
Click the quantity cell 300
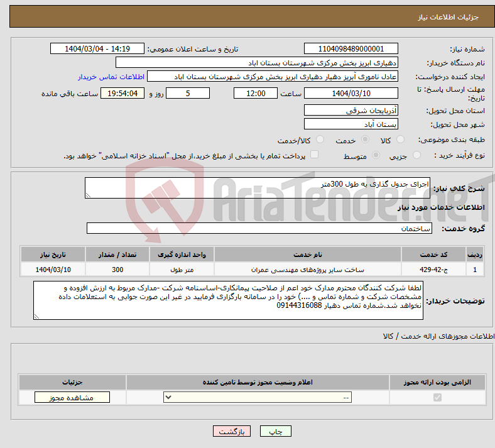pyautogui.click(x=117, y=270)
